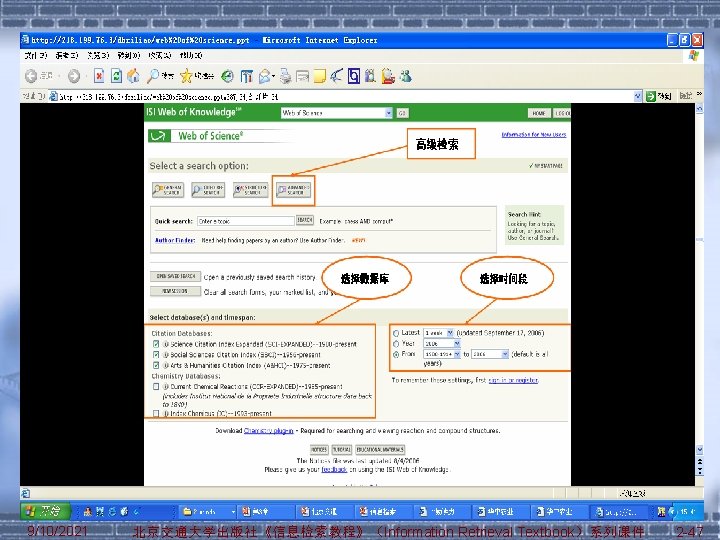Open the second IE menu bar item
The image size is (720, 540).
tap(67, 56)
